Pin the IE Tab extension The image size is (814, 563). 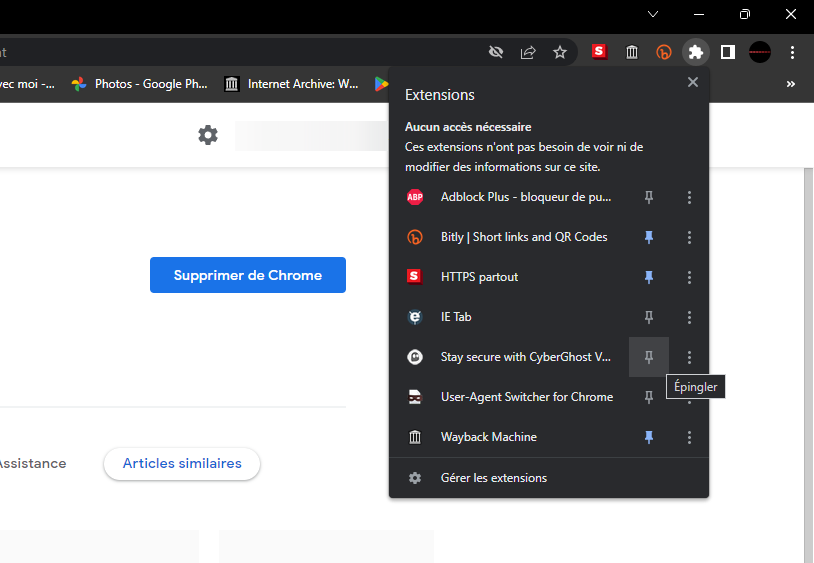point(648,317)
